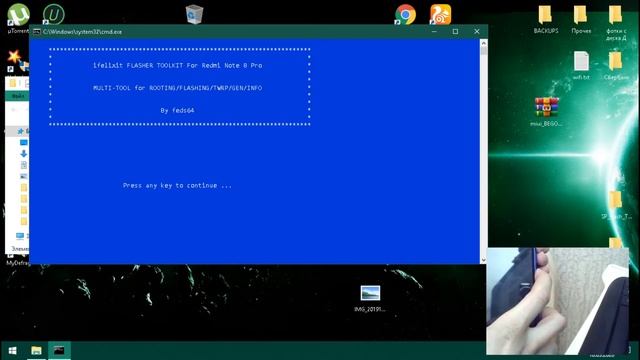Open the Прочее folder on the desktop
This screenshot has height=360, width=640.
pyautogui.click(x=581, y=19)
